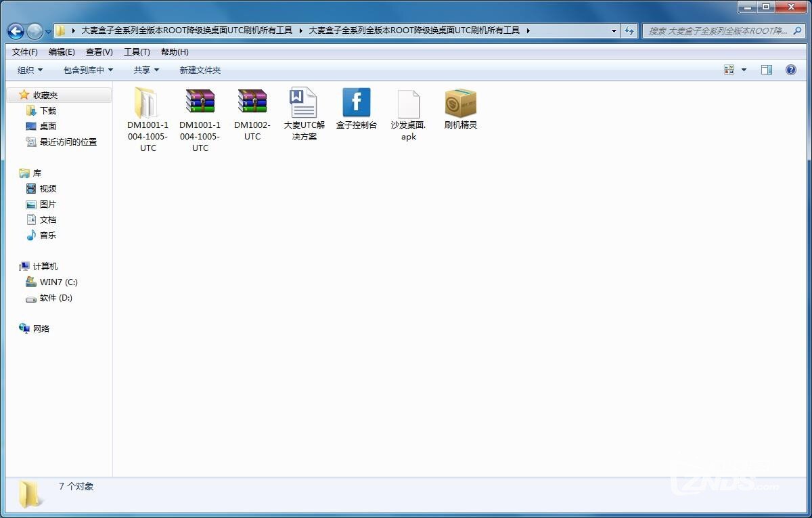The image size is (812, 518).
Task: Open the 工具(T) menu
Action: (x=137, y=52)
